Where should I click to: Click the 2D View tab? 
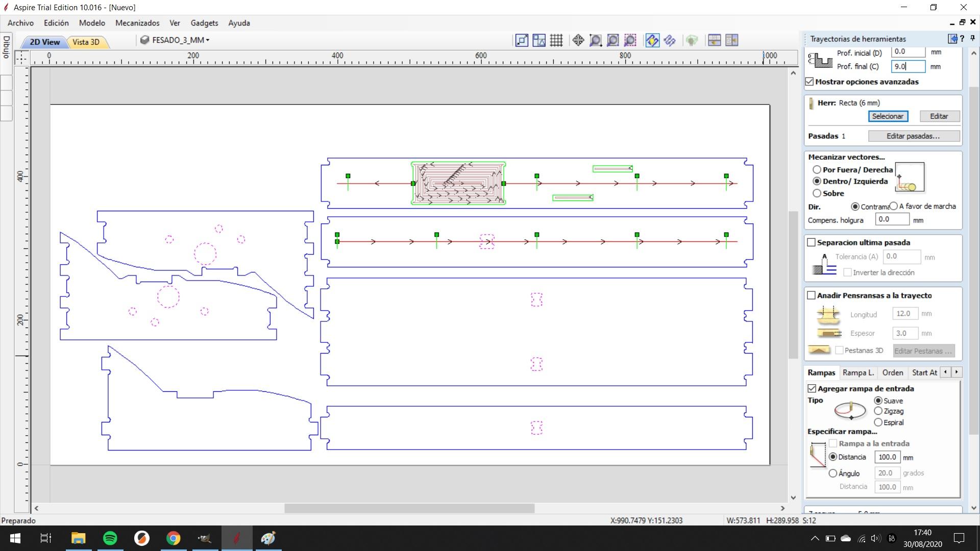(44, 42)
